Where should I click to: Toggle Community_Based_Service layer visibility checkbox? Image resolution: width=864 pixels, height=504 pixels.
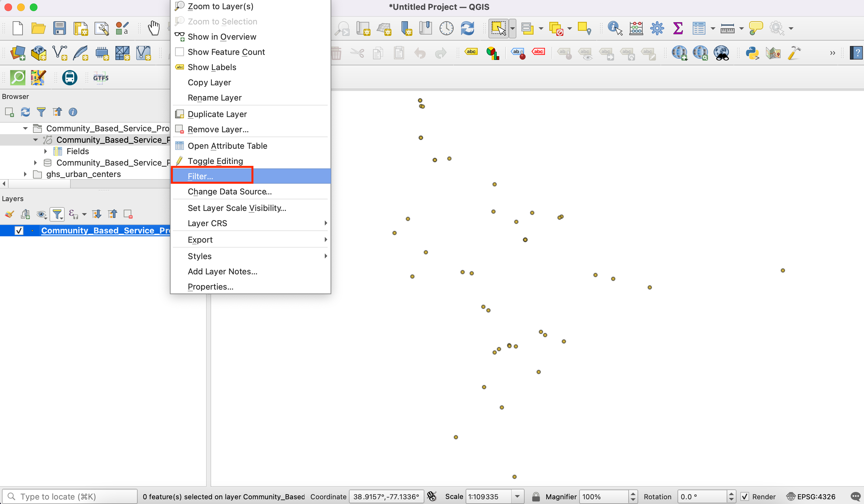click(19, 230)
